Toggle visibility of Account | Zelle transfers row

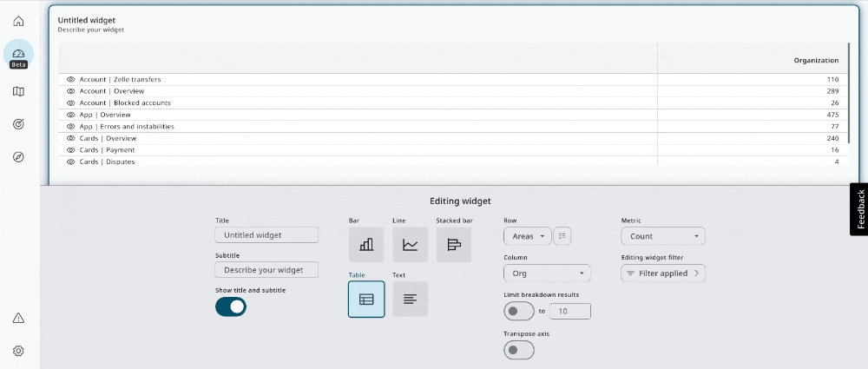pos(71,80)
